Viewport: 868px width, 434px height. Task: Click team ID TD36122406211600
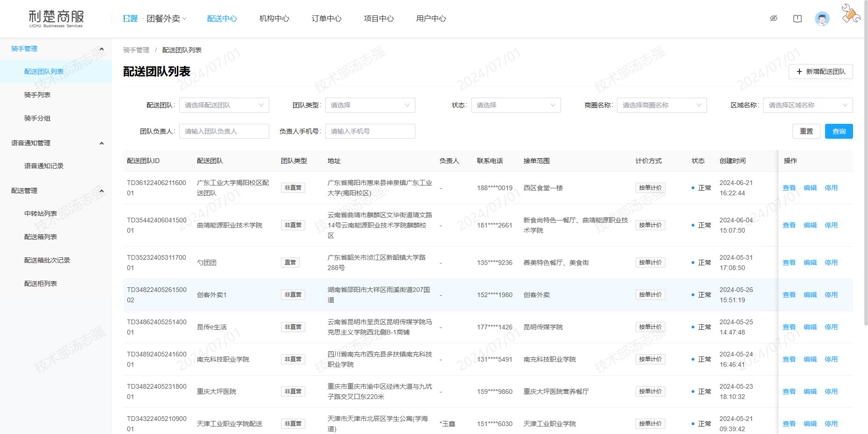click(x=156, y=188)
